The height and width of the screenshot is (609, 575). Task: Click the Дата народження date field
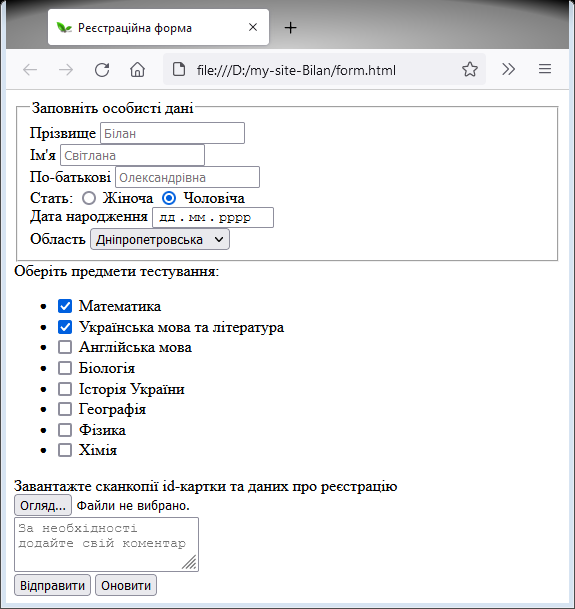(x=213, y=218)
